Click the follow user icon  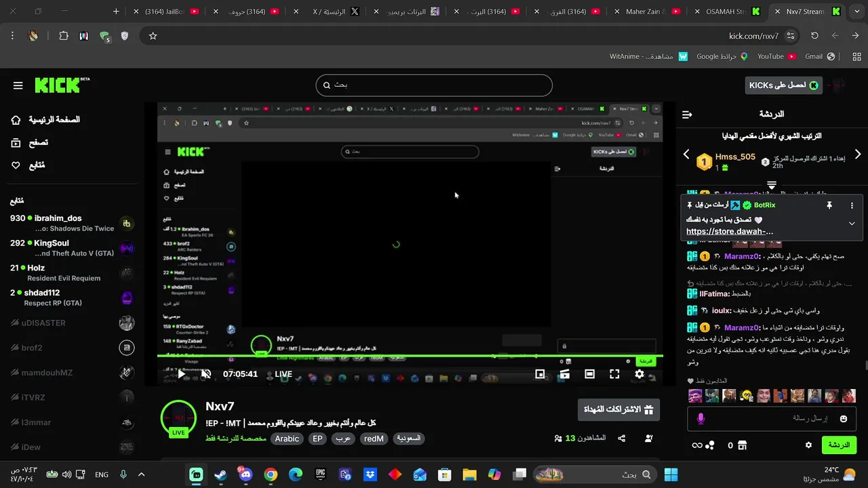pyautogui.click(x=649, y=439)
